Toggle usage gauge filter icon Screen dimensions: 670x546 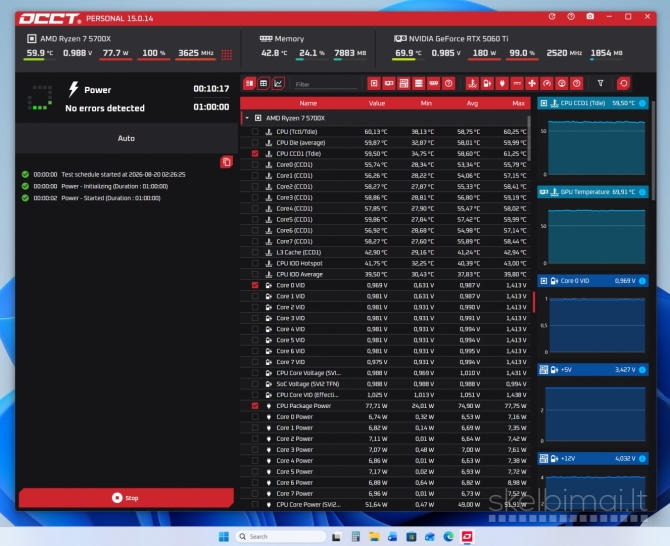click(x=562, y=83)
